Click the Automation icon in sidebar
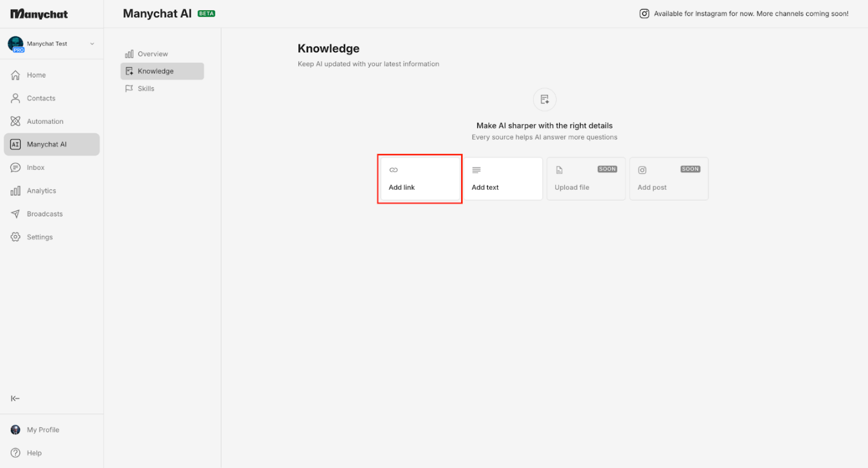The image size is (868, 468). coord(16,121)
